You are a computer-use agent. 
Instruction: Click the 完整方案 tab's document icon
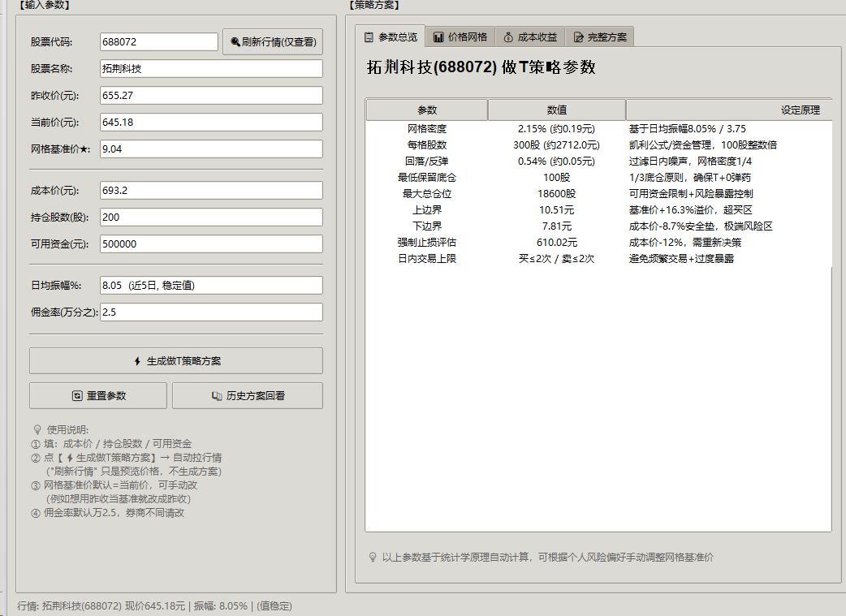point(578,37)
